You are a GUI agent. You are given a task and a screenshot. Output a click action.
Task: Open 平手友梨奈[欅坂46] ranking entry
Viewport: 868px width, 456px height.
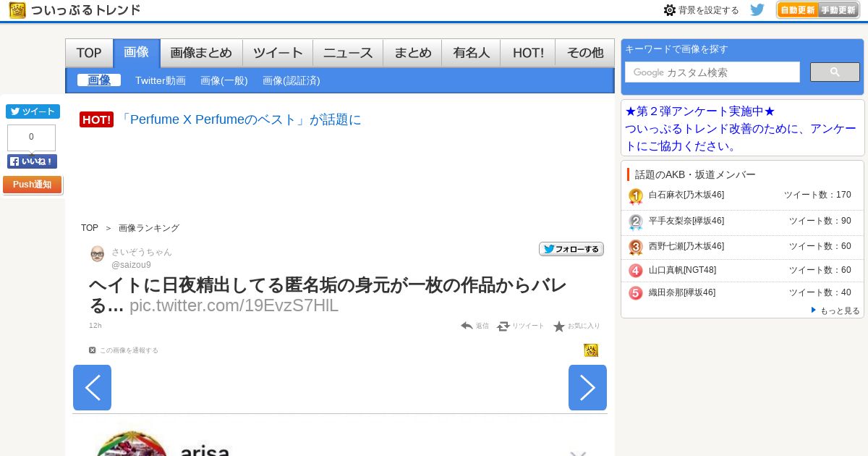point(686,221)
